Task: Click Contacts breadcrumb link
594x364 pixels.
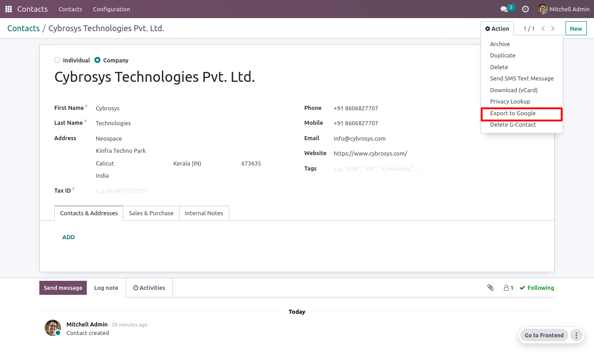Action: click(x=24, y=28)
